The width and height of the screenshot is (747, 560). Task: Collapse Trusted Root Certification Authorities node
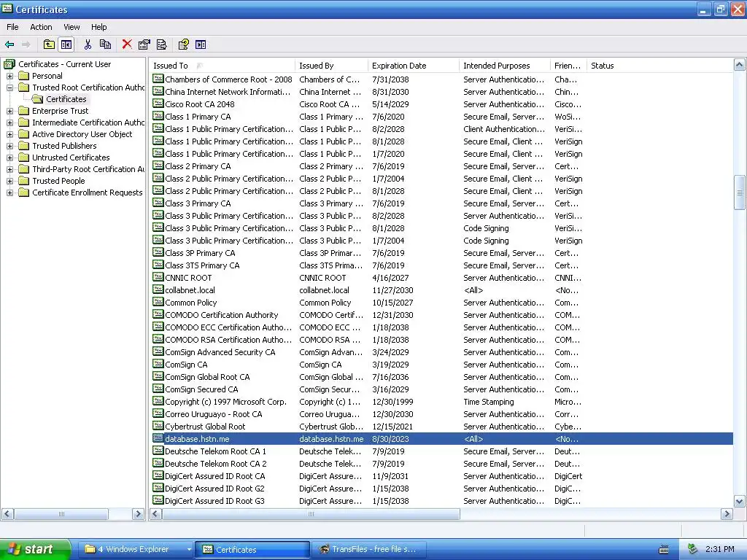tap(9, 87)
